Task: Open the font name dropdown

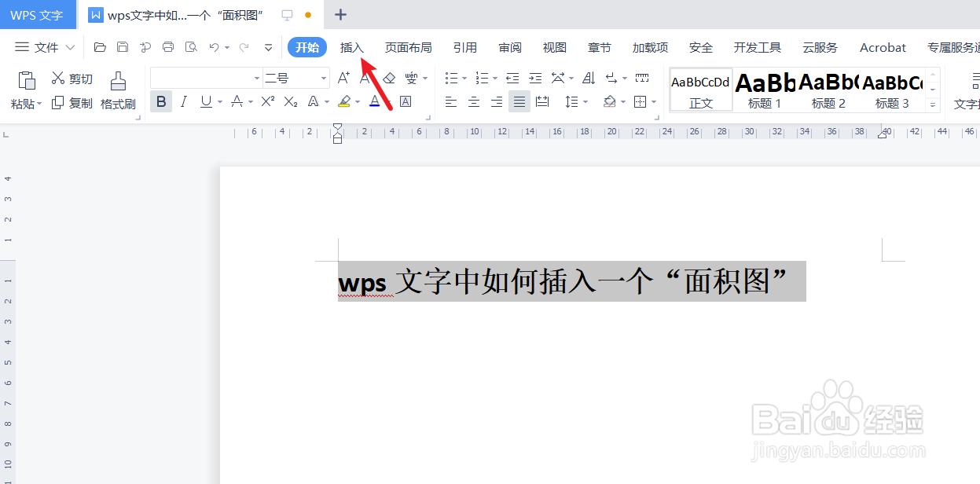Action: [x=257, y=78]
